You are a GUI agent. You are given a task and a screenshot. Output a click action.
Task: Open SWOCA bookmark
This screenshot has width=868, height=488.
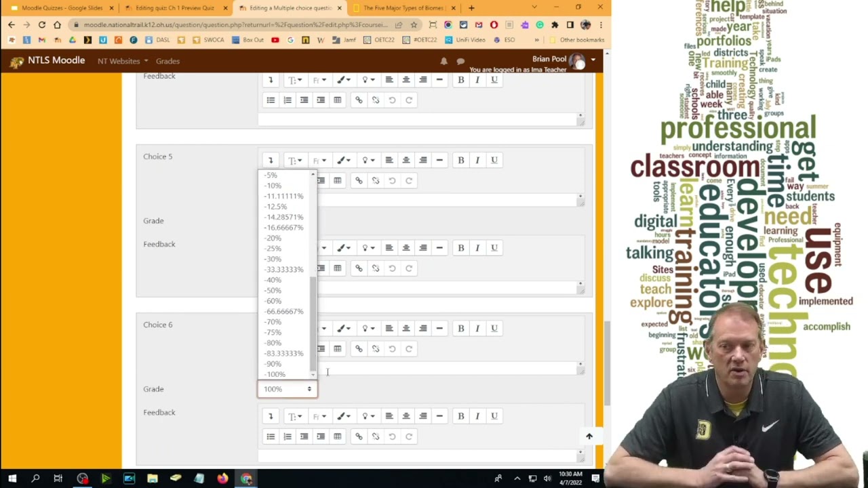[209, 40]
